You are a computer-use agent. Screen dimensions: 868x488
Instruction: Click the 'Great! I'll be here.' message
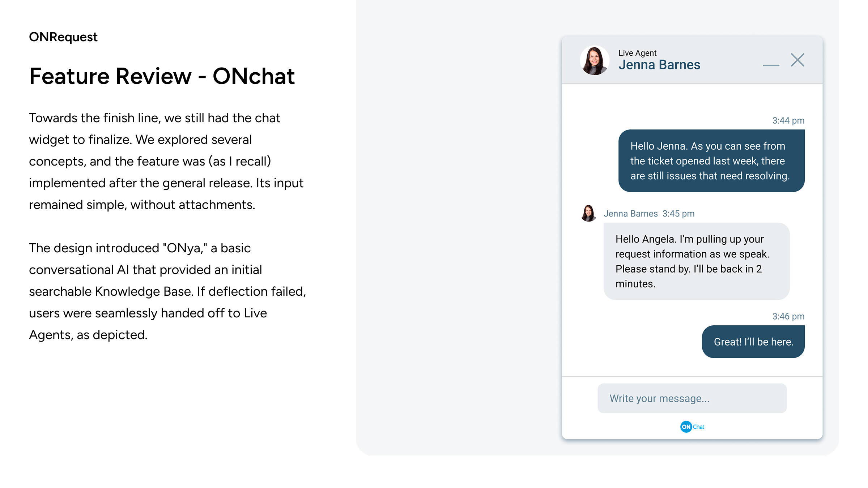click(753, 342)
